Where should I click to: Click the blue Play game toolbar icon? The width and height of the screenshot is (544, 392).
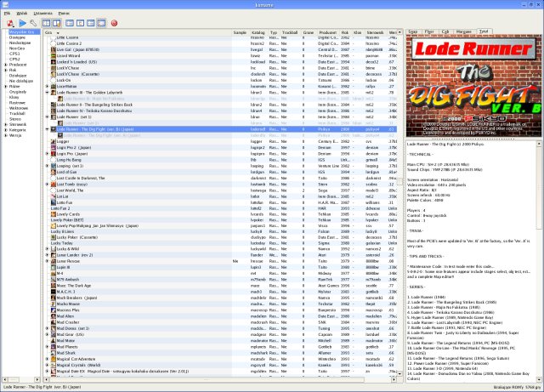coord(23,23)
